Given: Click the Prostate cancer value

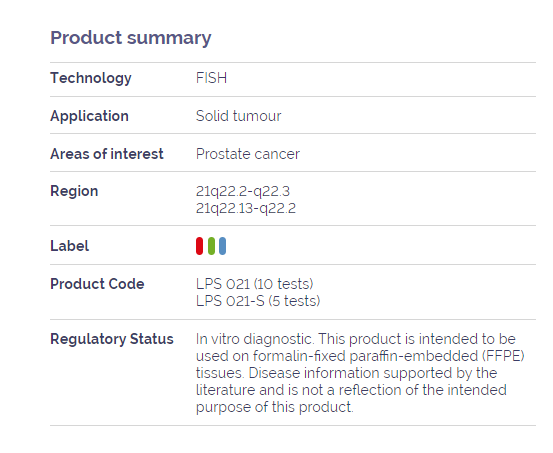Looking at the screenshot, I should [248, 154].
